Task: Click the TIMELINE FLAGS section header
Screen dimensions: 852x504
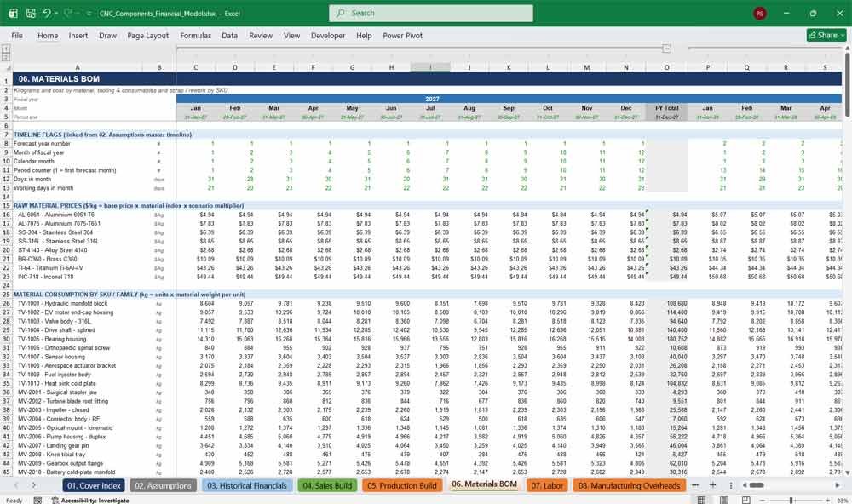Action: click(x=103, y=135)
